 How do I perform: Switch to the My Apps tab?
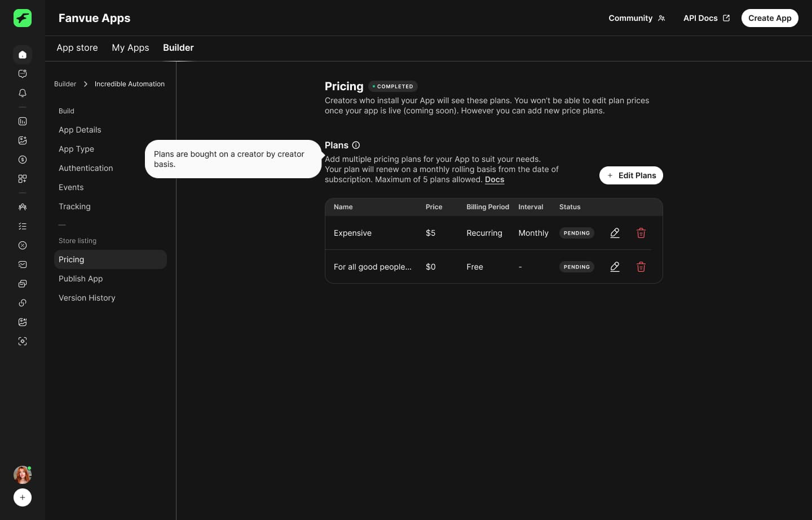(x=130, y=48)
